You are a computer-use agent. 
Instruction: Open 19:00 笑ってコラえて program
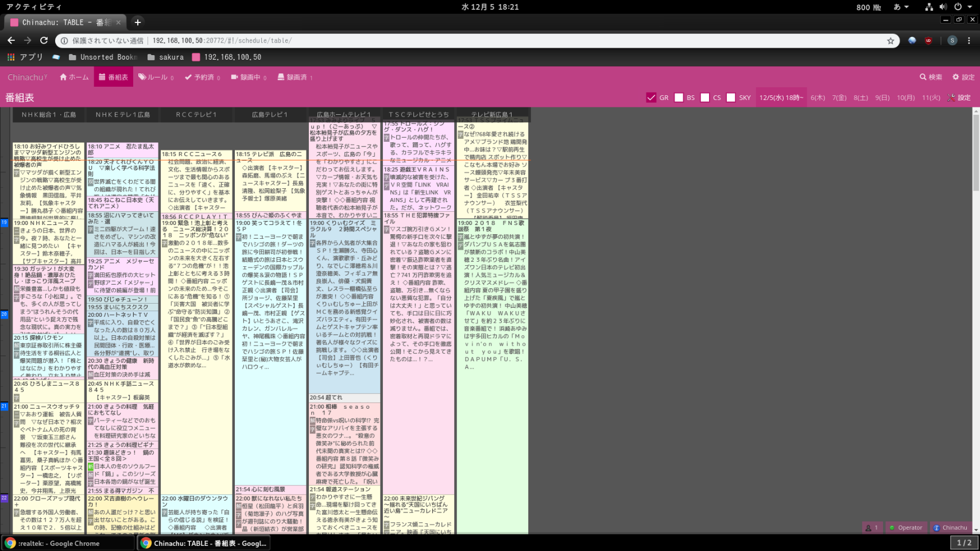pyautogui.click(x=270, y=352)
